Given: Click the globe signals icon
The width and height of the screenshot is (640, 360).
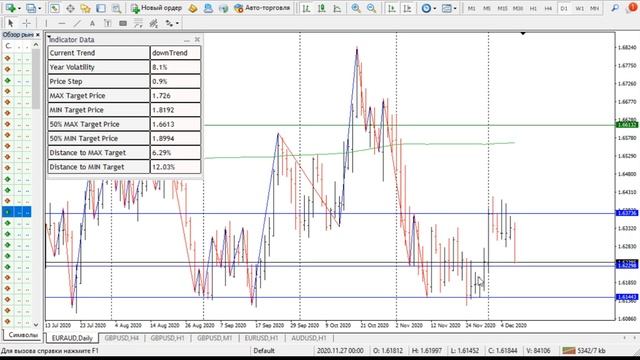Looking at the screenshot, I should (223, 8).
